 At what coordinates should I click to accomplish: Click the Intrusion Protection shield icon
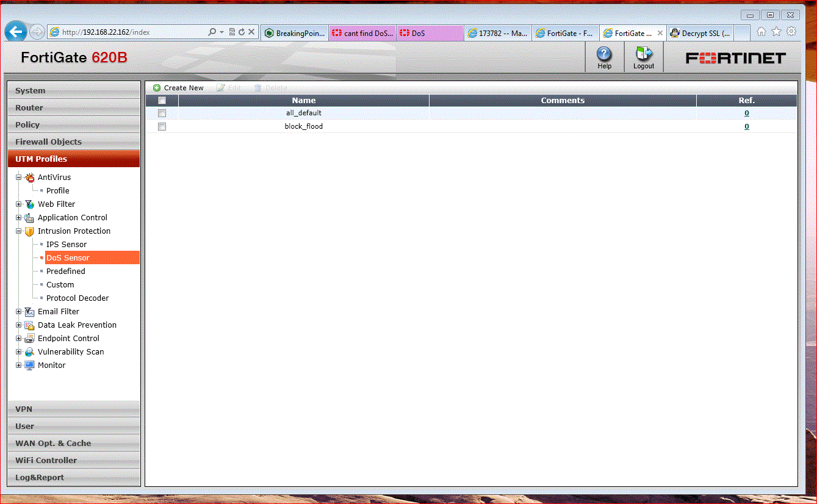[29, 231]
